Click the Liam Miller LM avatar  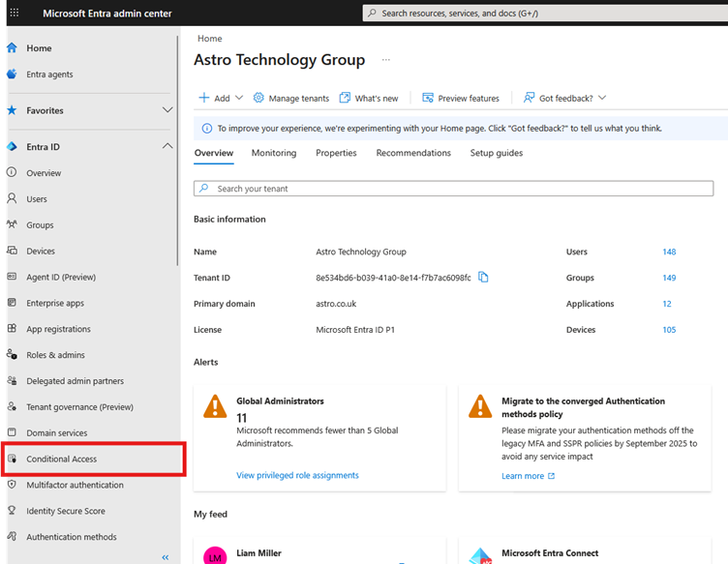coord(215,555)
